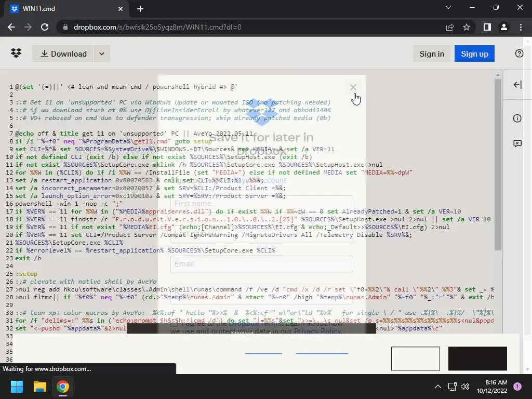The image size is (532, 399).
Task: Click the volume tray icon
Action: point(465,387)
